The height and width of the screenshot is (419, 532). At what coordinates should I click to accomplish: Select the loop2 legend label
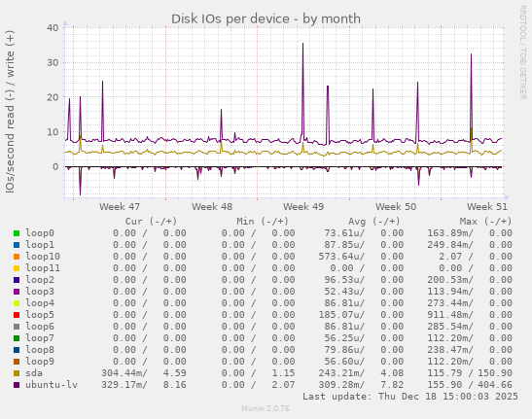pyautogui.click(x=40, y=280)
